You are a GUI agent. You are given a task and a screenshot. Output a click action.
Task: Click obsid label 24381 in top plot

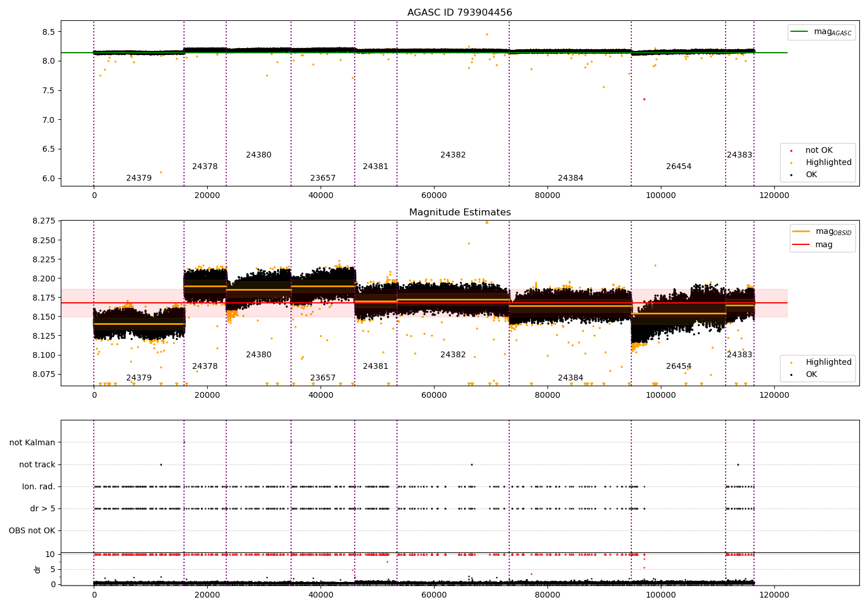pyautogui.click(x=376, y=167)
